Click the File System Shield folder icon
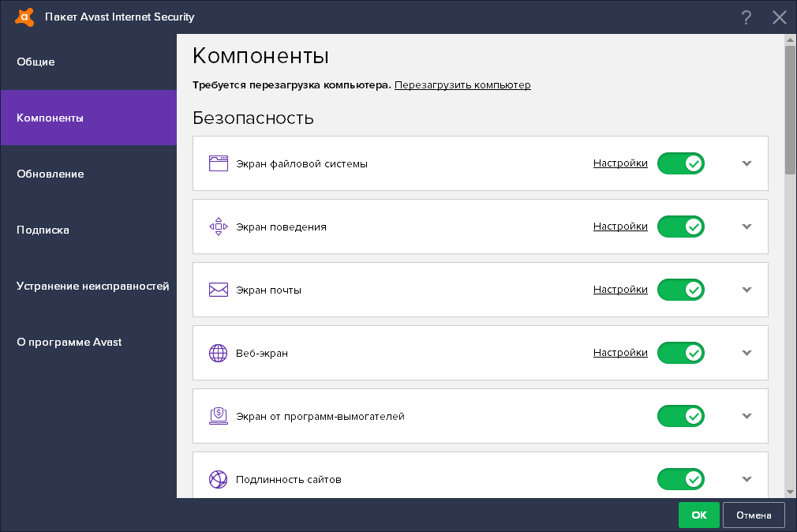This screenshot has height=532, width=797. click(x=219, y=163)
